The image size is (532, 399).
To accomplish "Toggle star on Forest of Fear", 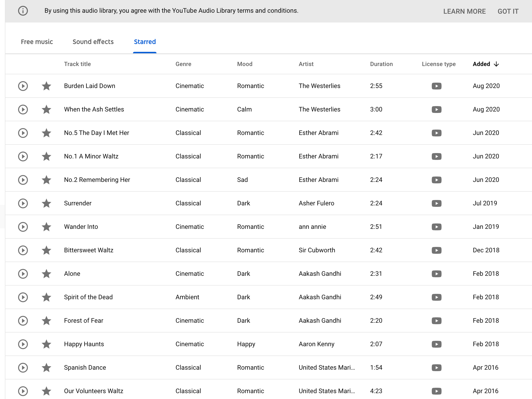I will [46, 321].
